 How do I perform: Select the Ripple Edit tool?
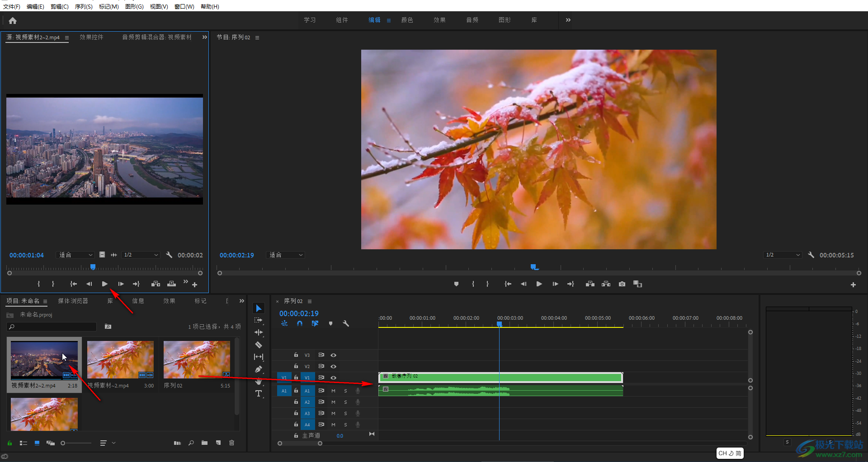(x=258, y=332)
